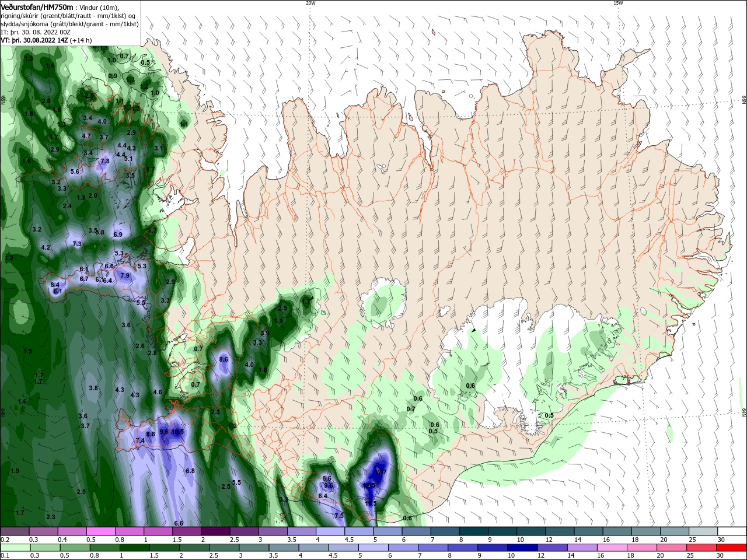Click the white snow legend swatch at 30

point(732,531)
